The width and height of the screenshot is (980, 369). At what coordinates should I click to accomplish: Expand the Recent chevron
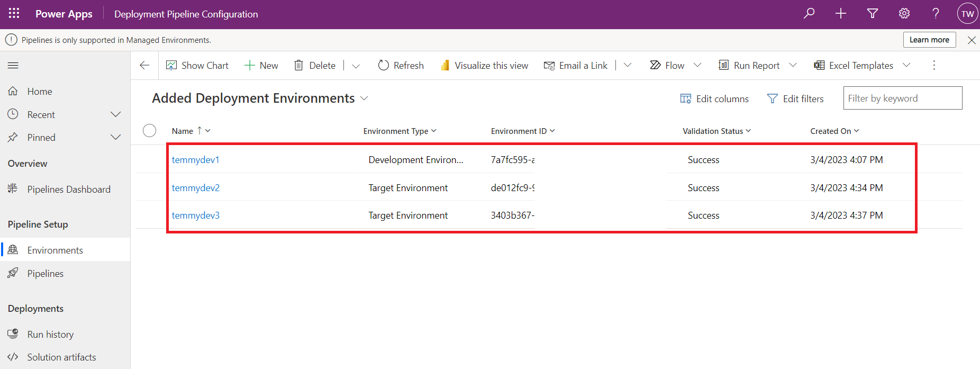pyautogui.click(x=116, y=114)
